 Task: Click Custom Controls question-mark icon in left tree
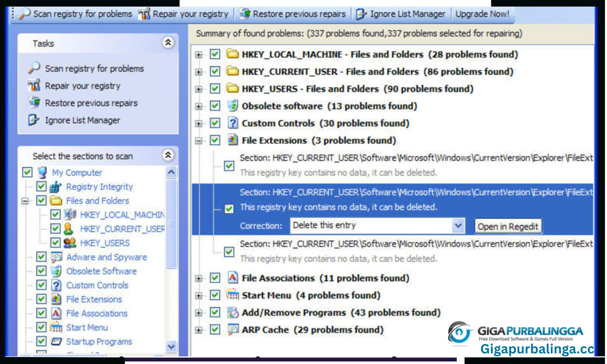click(x=56, y=285)
